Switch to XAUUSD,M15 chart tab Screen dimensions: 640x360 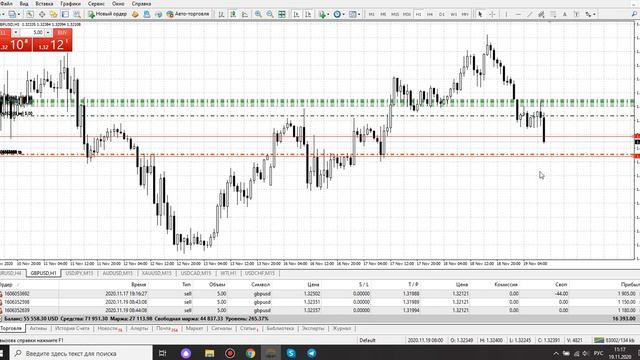157,273
